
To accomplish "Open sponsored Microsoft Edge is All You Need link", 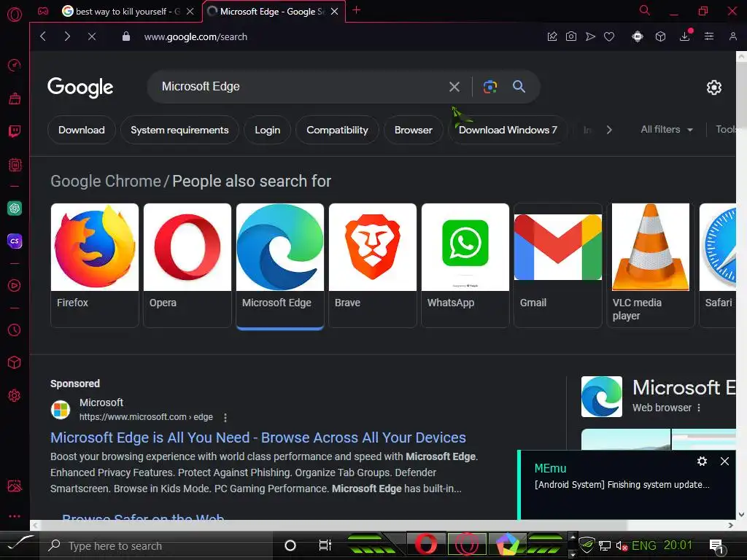I will point(258,437).
